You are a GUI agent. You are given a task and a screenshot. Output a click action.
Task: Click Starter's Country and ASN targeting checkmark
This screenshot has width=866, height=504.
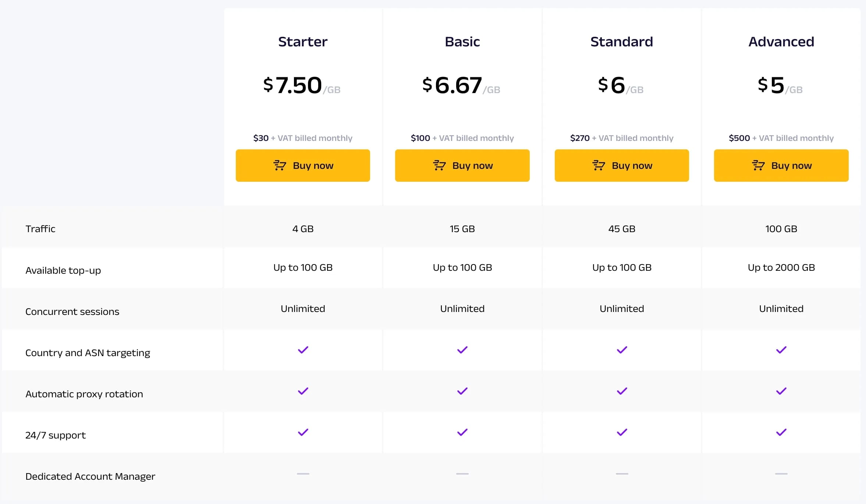pyautogui.click(x=303, y=350)
